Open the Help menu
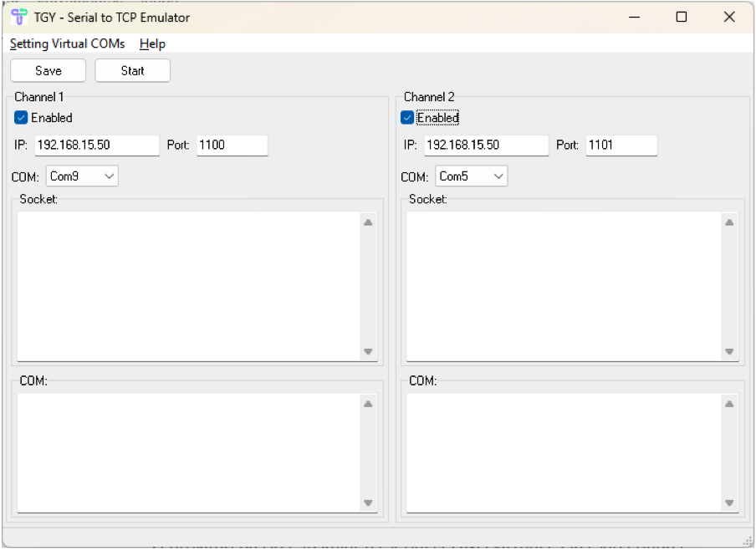The height and width of the screenshot is (551, 756). coord(152,43)
